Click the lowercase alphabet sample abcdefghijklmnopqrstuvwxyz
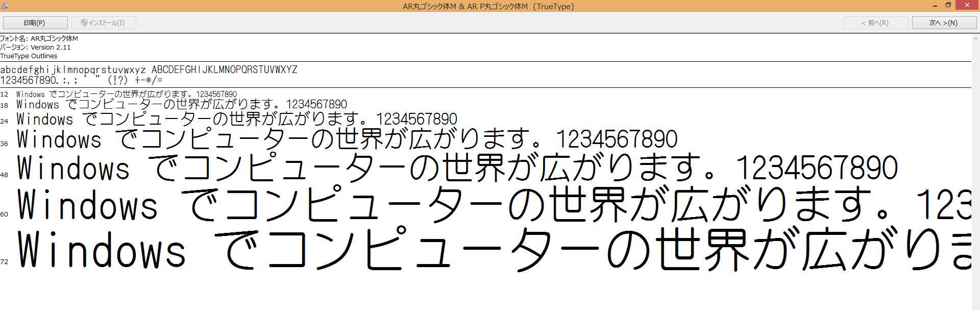The width and height of the screenshot is (980, 310). tap(73, 69)
